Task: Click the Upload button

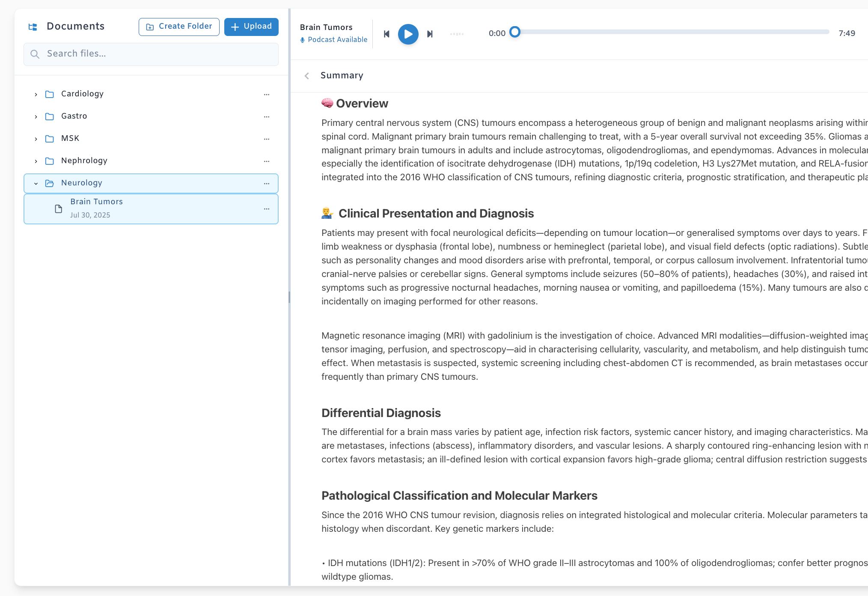Action: click(x=251, y=27)
